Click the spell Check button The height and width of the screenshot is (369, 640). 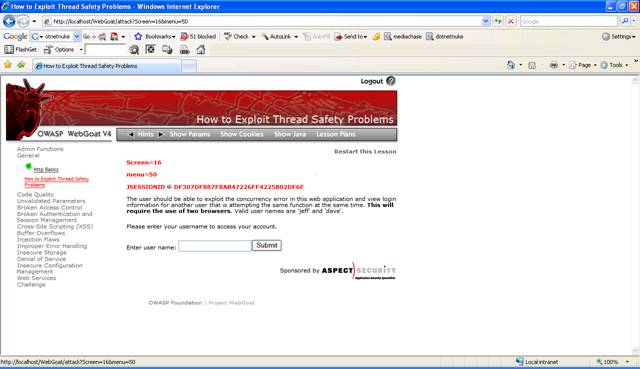pyautogui.click(x=239, y=36)
